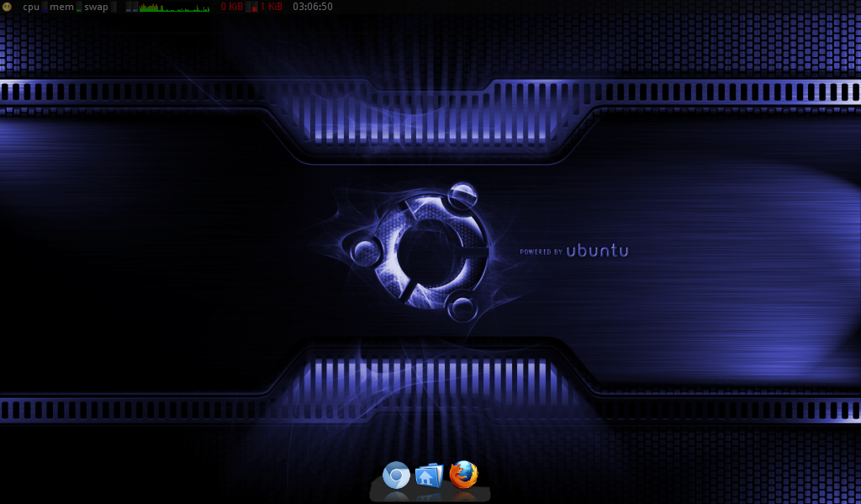Click the two small gray load bars
The image size is (861, 504).
(x=132, y=7)
